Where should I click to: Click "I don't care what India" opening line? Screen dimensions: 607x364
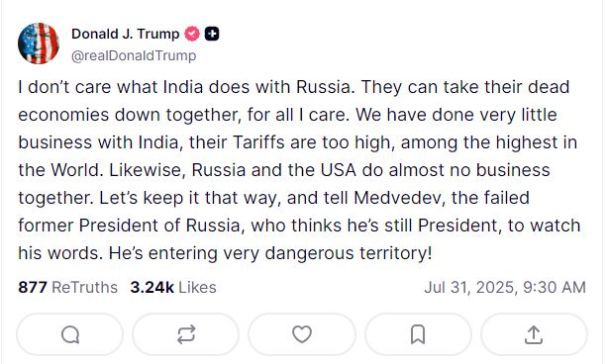point(111,87)
